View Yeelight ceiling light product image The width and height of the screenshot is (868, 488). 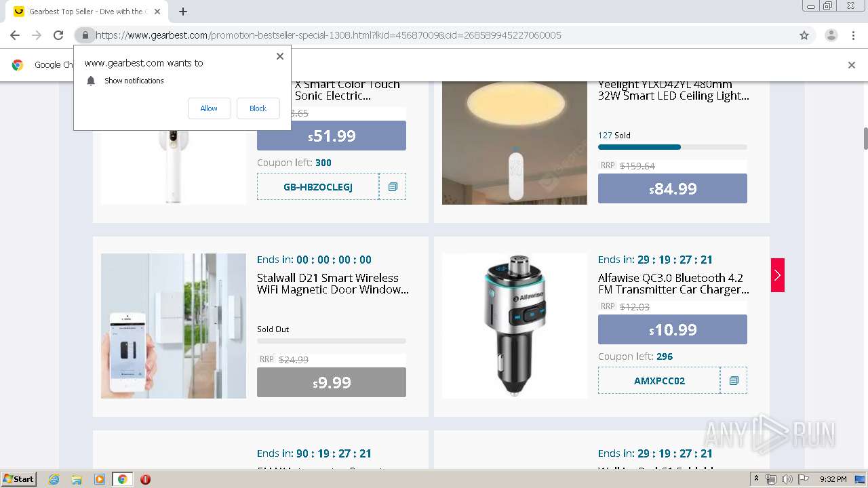point(515,143)
